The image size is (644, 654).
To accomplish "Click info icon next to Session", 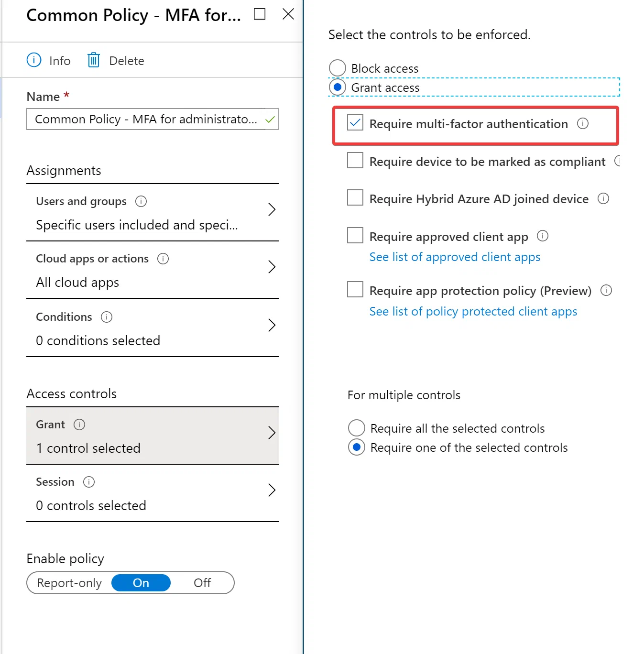I will point(89,482).
